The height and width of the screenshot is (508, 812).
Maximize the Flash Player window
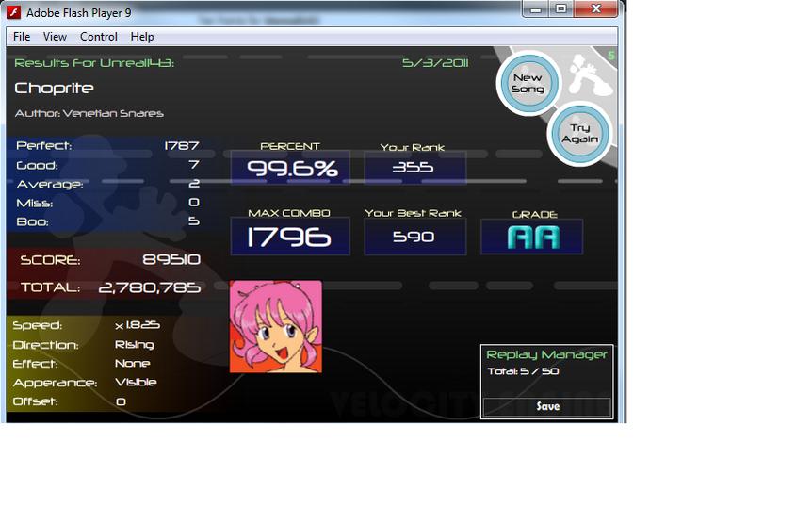561,8
